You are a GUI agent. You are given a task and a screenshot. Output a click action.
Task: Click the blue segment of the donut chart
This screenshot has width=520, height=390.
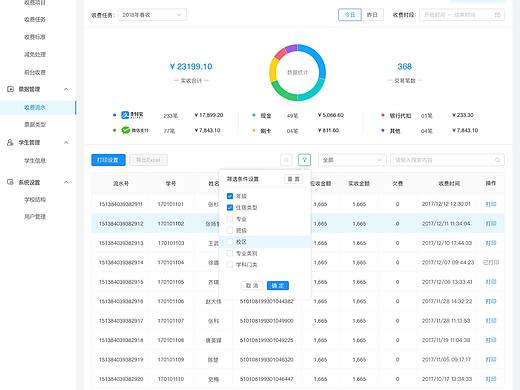click(317, 58)
